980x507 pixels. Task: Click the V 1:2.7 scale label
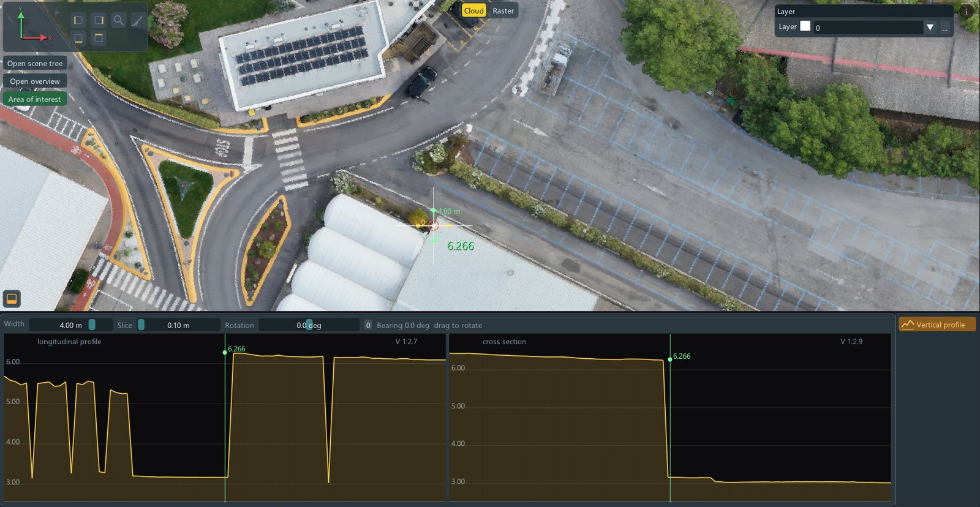point(406,342)
